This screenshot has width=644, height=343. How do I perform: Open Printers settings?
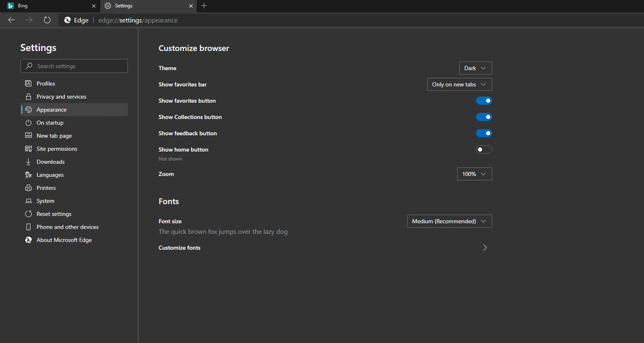(x=74, y=188)
